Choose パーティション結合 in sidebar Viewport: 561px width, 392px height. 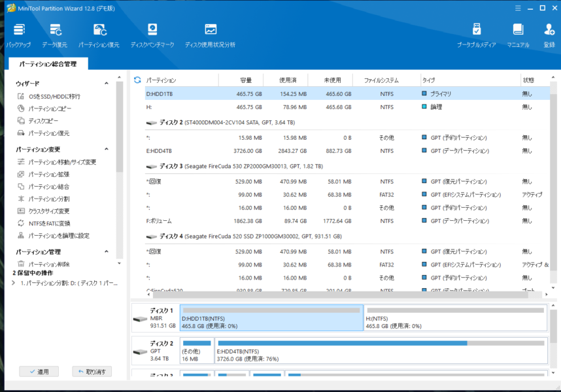pos(43,187)
